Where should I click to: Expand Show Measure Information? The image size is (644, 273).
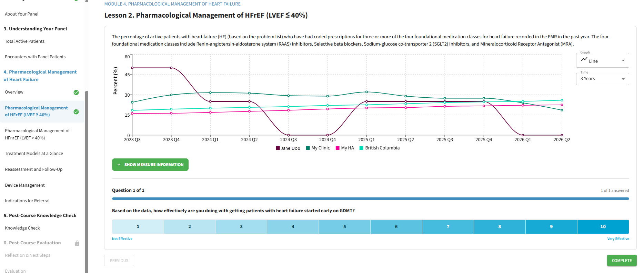[150, 165]
